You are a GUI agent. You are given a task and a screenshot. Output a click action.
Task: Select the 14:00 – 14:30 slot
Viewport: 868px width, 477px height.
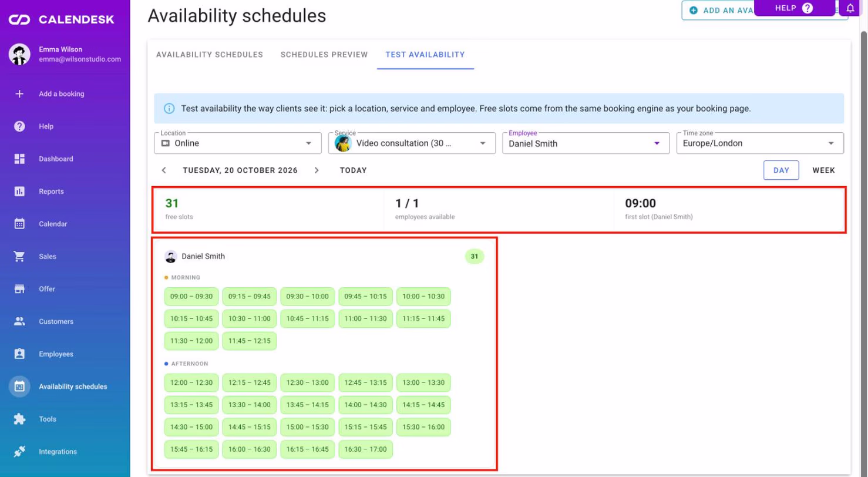point(366,405)
